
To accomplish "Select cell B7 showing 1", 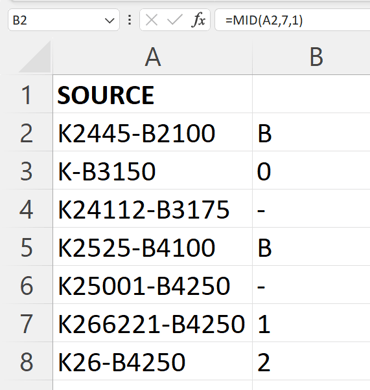I will click(311, 324).
